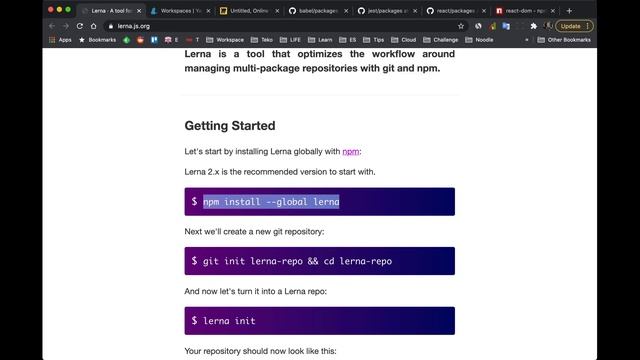Image resolution: width=640 pixels, height=360 pixels.
Task: Open the browser home page
Action: (93, 26)
